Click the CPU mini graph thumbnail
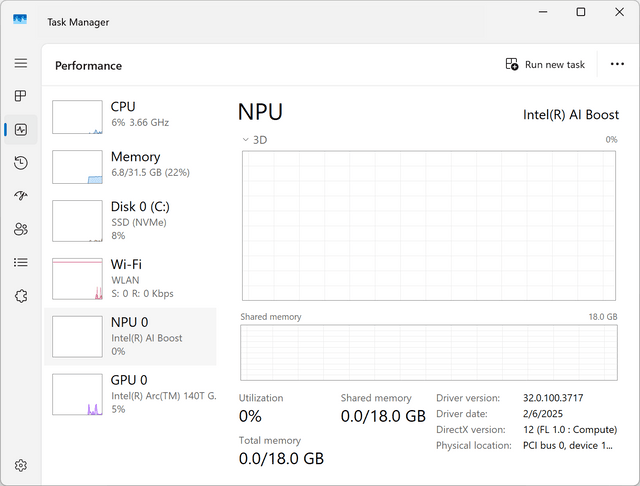 tap(77, 117)
